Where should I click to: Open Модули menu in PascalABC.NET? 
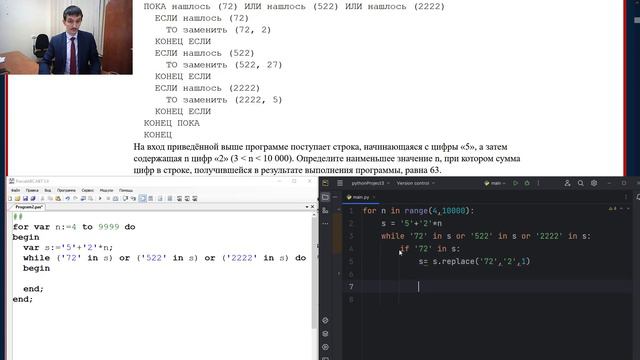[106, 190]
